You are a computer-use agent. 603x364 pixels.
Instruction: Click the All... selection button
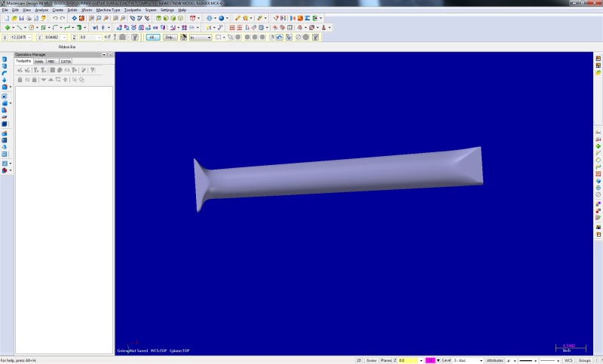click(x=153, y=37)
